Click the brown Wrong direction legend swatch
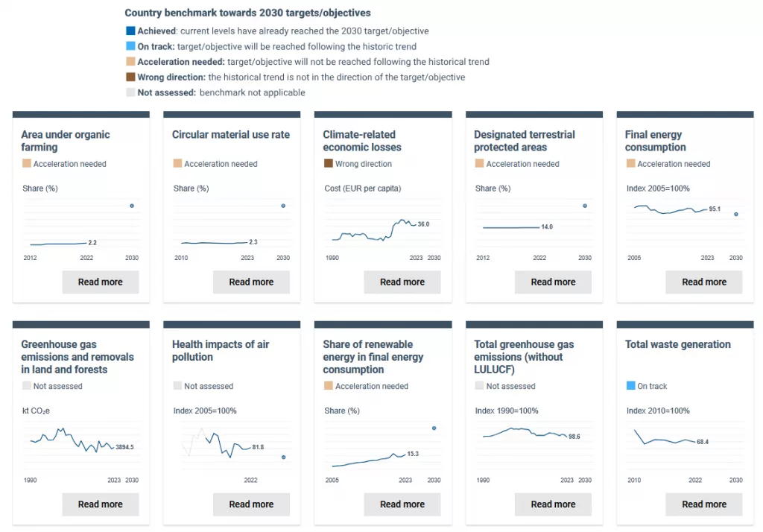 (130, 77)
